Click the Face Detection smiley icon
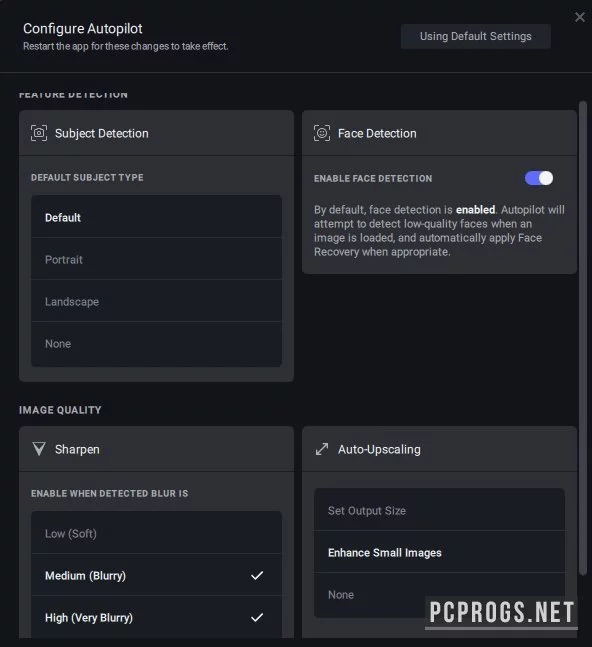 pos(322,133)
